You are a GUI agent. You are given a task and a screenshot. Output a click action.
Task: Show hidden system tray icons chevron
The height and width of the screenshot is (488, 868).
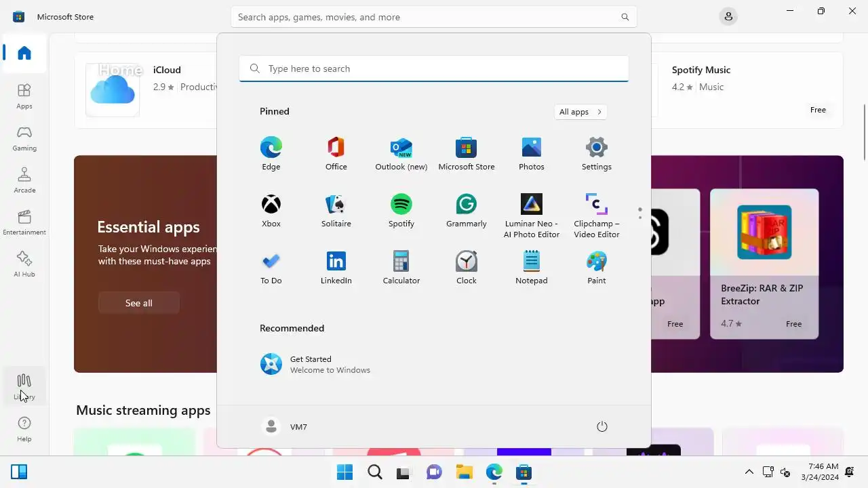[749, 472]
